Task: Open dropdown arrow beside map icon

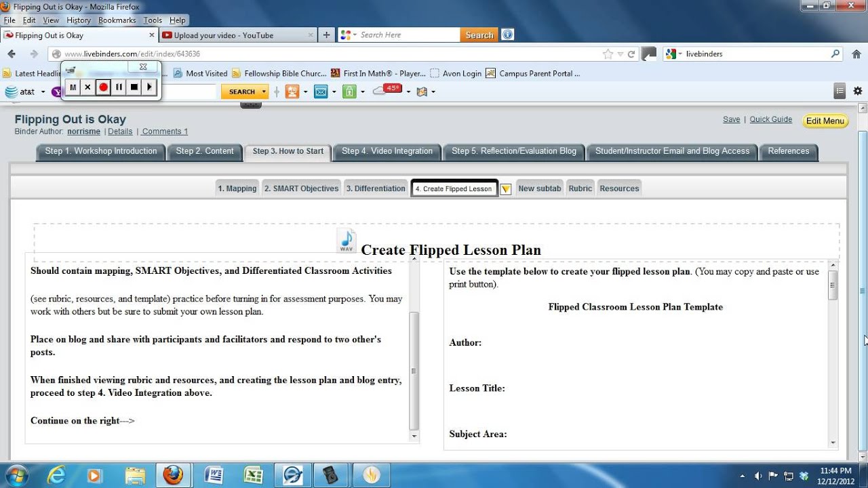Action: click(433, 92)
